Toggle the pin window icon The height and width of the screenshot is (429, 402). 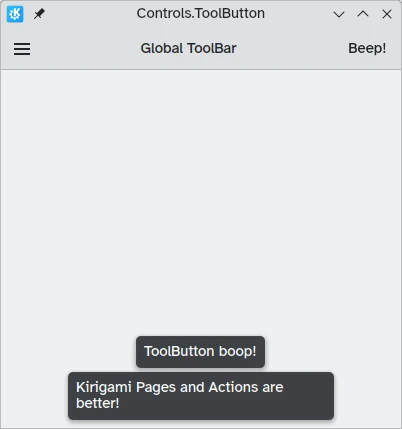[39, 14]
